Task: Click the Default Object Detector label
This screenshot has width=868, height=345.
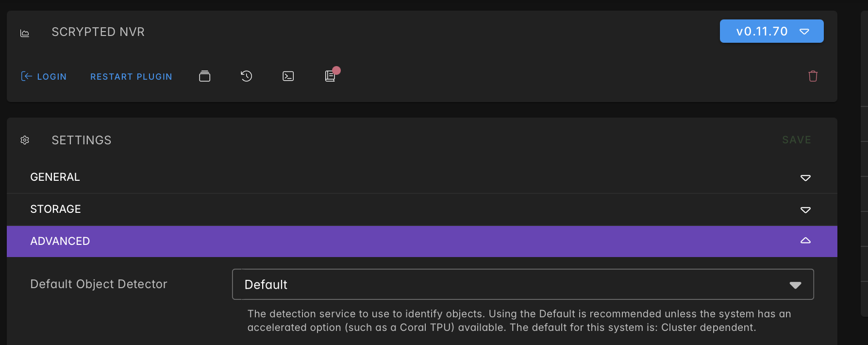Action: pos(99,284)
